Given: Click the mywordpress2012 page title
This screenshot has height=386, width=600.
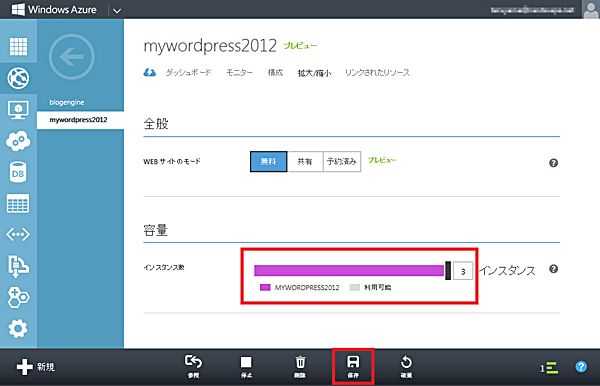Looking at the screenshot, I should click(210, 46).
